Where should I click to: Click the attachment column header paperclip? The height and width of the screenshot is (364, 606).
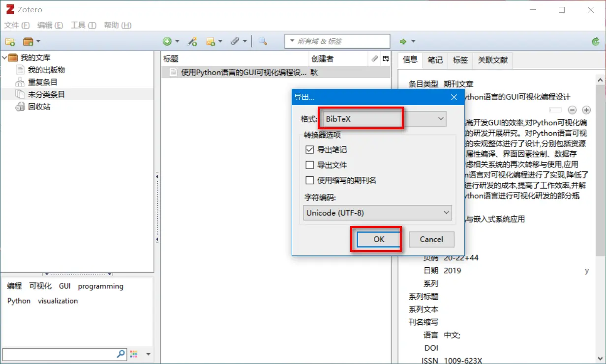point(375,58)
